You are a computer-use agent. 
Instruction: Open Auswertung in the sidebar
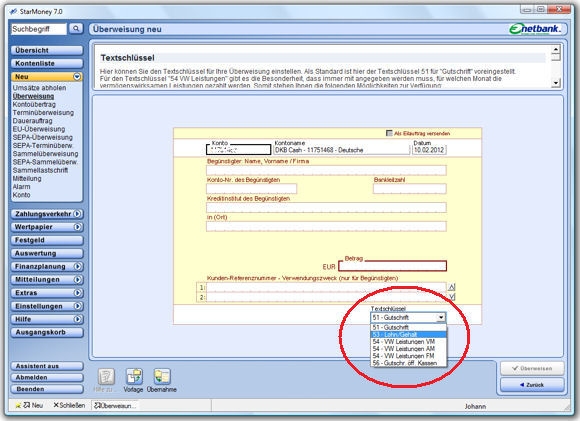point(47,253)
